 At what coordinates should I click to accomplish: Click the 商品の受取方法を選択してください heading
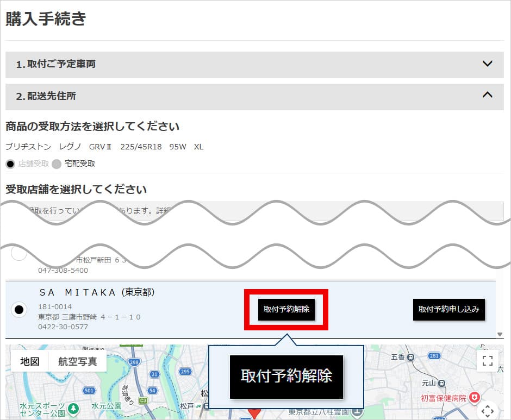[x=92, y=127]
